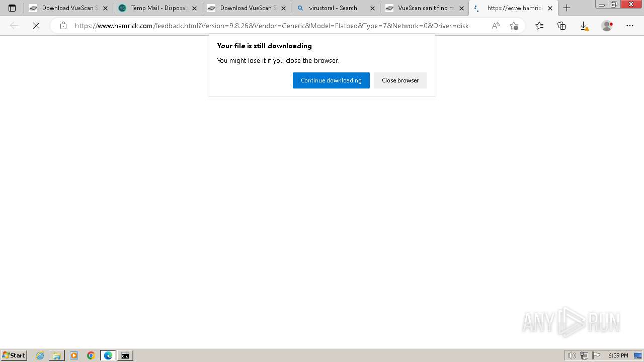The image size is (644, 362).
Task: Minimize the Edge browser window
Action: pyautogui.click(x=601, y=5)
